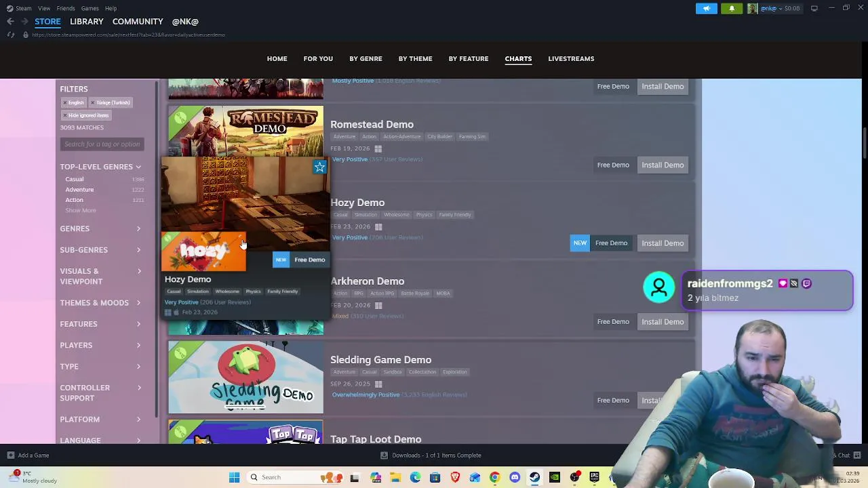Open the NVIDIA app from the taskbar
The image size is (868, 488).
555,477
